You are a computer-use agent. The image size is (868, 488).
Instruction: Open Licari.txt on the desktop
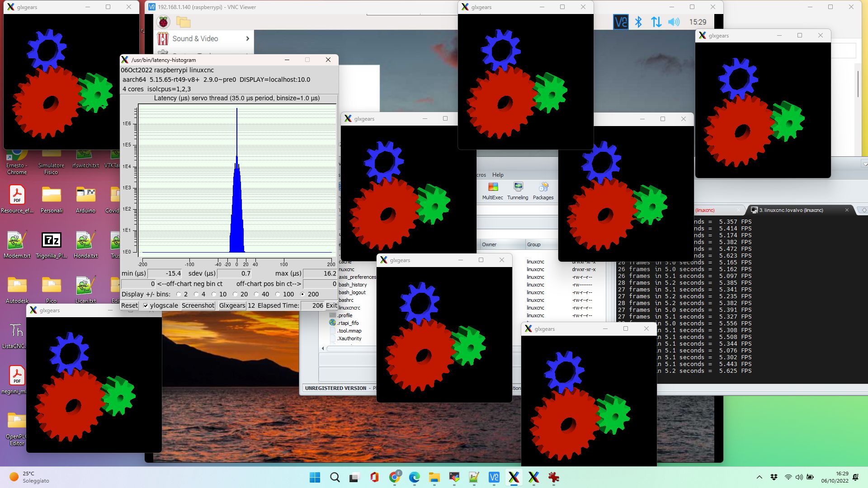tap(85, 290)
